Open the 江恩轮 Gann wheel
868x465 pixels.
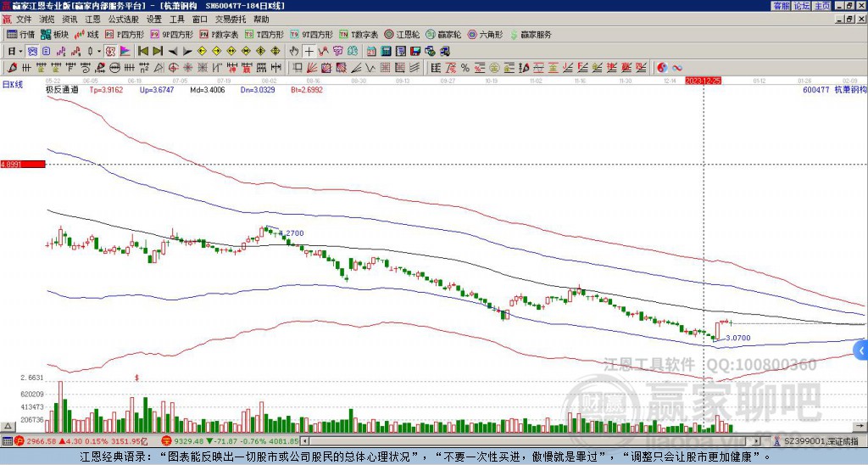402,34
